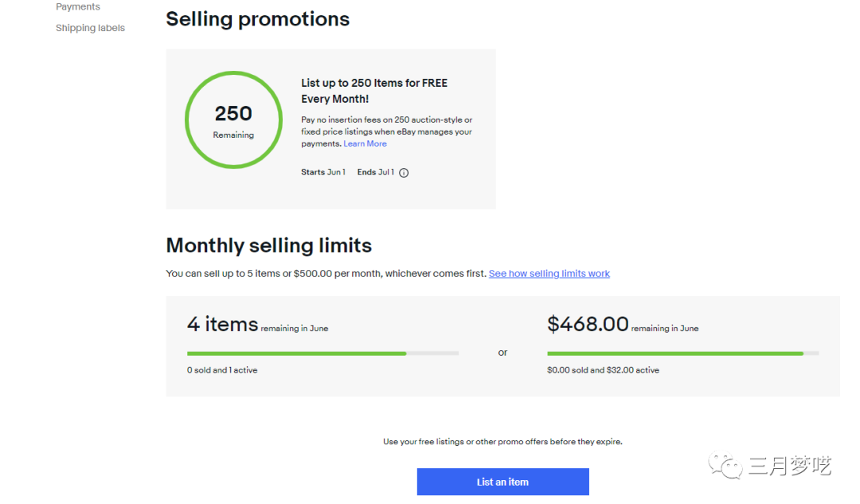Open Payments in the left sidebar
Screen dimensions: 860x504
coord(78,7)
